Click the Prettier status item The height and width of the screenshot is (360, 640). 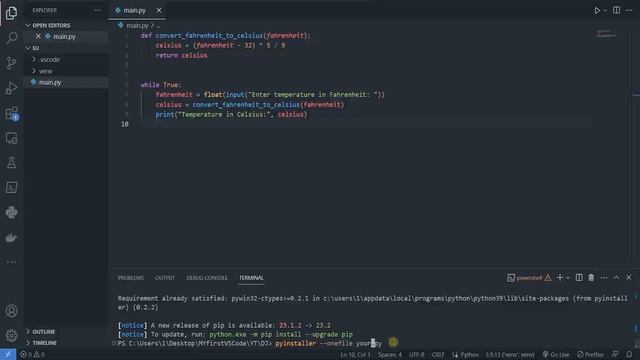click(x=590, y=355)
